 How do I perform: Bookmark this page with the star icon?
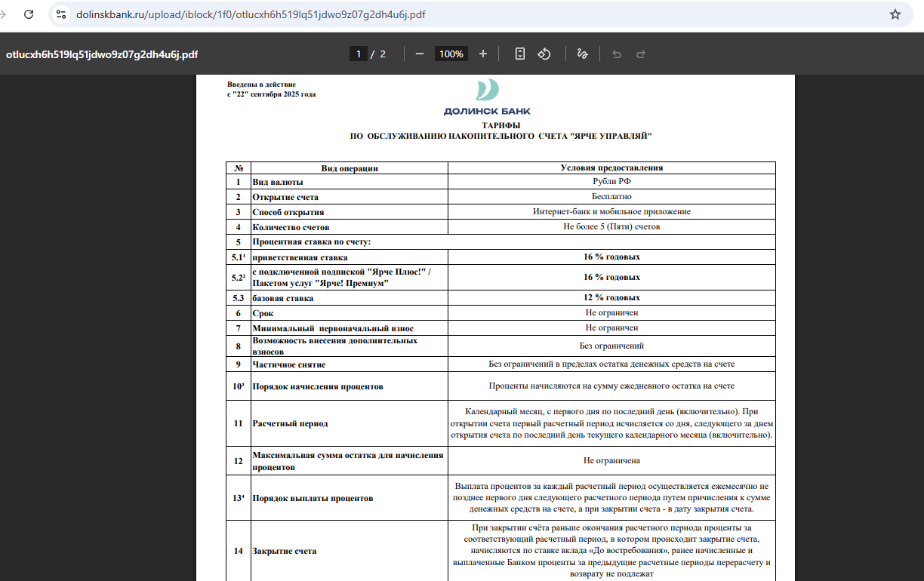pos(895,14)
